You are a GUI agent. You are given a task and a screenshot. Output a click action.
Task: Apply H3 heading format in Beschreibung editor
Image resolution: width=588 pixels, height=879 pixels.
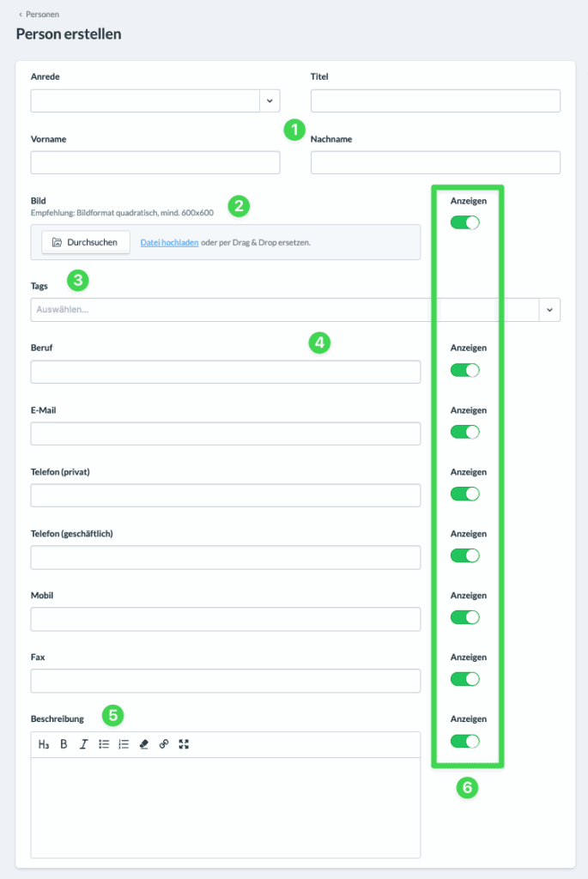44,744
